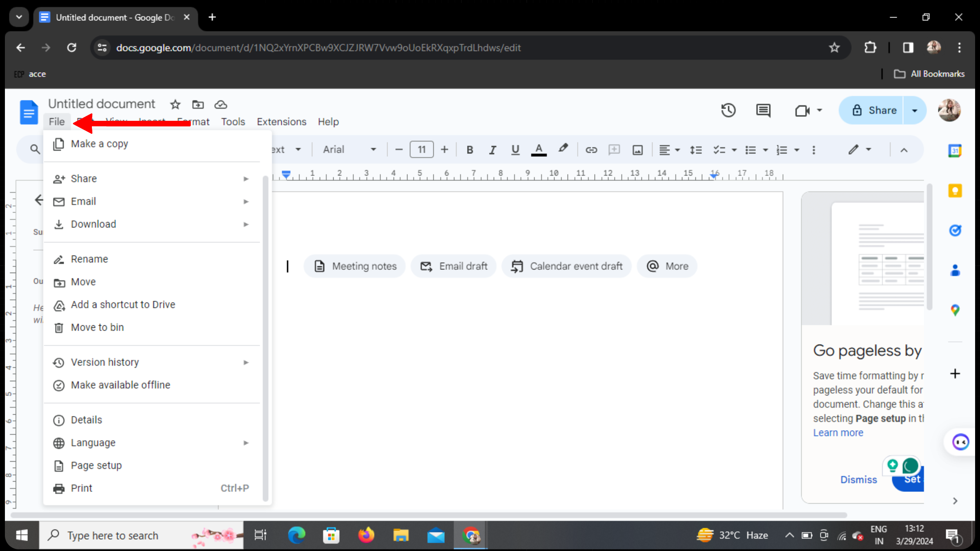The width and height of the screenshot is (980, 551).
Task: Click the Insert link icon
Action: click(591, 150)
